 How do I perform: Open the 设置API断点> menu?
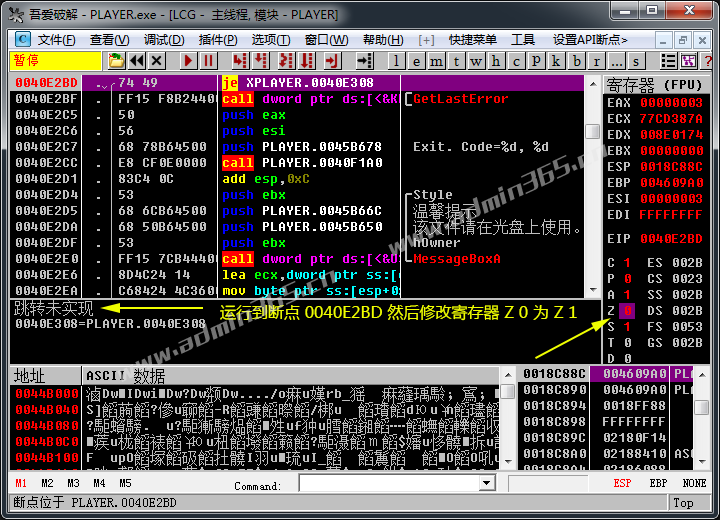(x=590, y=40)
